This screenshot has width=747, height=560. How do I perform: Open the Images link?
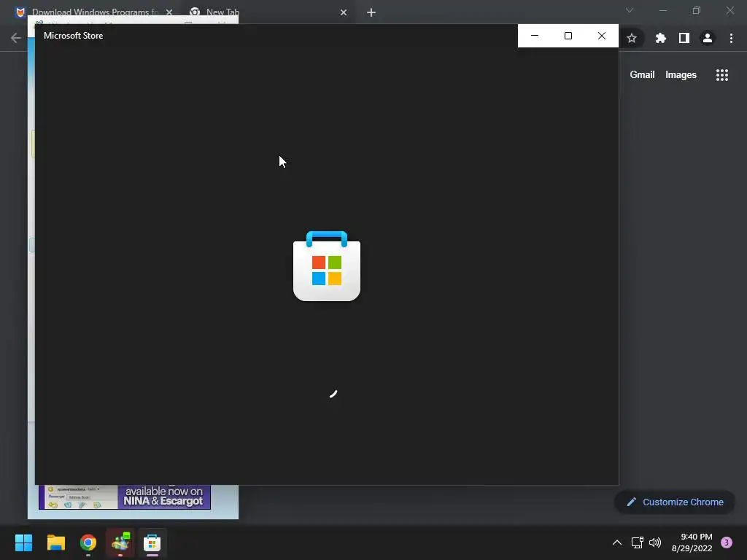point(681,75)
